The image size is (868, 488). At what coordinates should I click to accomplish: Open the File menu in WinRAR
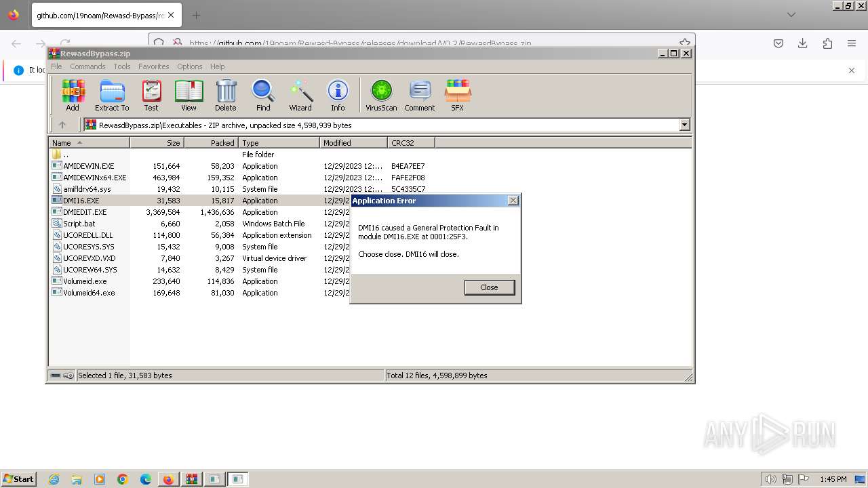56,66
